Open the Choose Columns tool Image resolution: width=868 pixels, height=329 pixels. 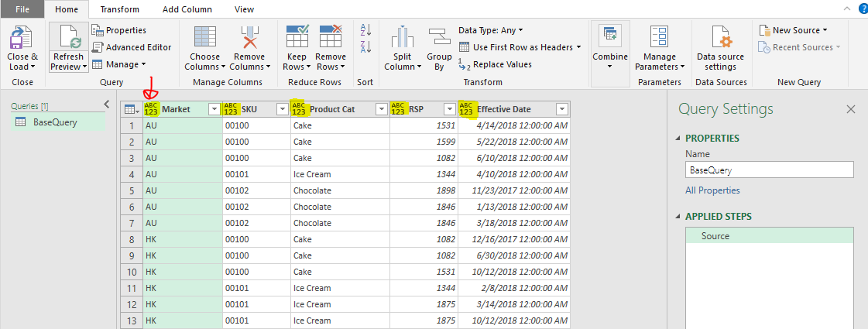coord(205,37)
